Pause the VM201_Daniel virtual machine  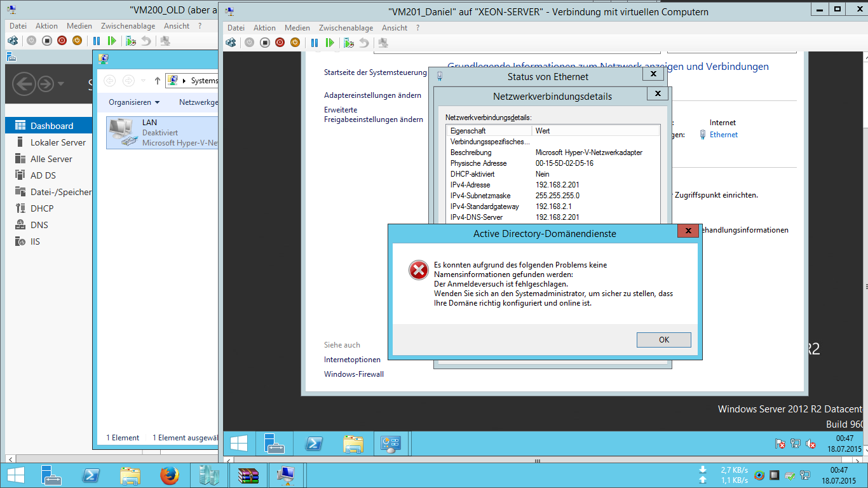coord(315,43)
